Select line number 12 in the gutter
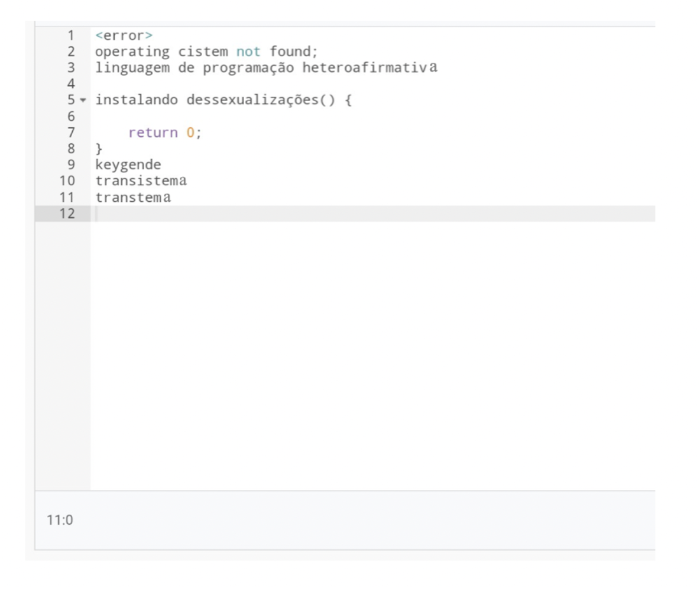 point(67,214)
